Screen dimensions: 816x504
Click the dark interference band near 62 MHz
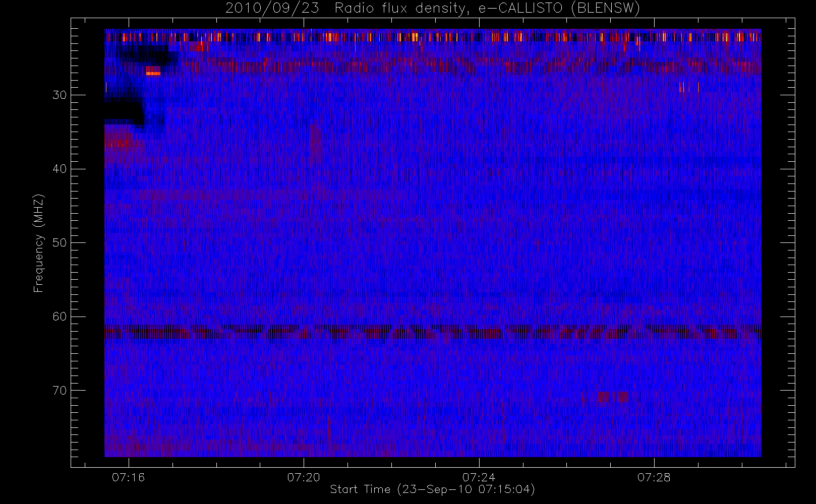pos(433,333)
